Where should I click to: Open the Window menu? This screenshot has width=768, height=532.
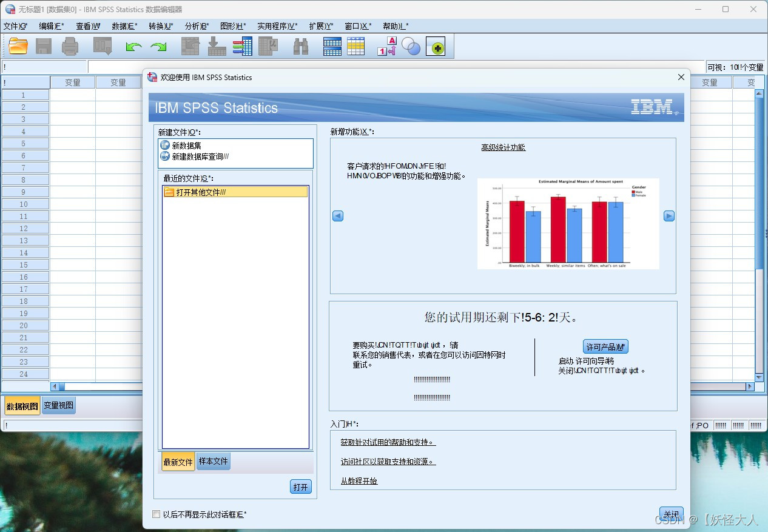[x=358, y=26]
